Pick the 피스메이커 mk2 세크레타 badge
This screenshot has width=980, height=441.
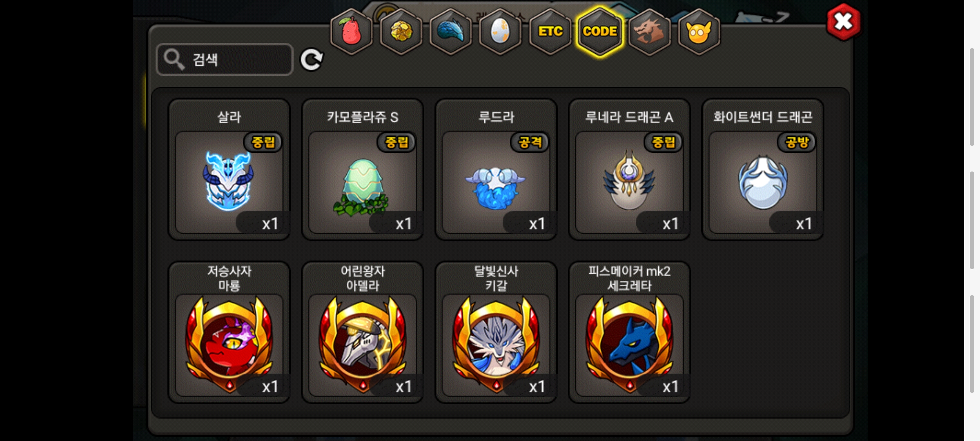pos(629,332)
